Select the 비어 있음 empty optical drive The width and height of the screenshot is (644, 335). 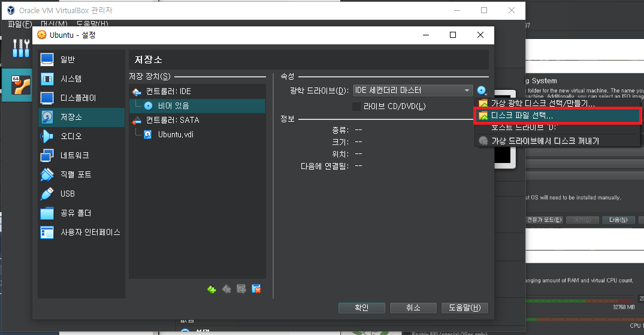pyautogui.click(x=197, y=105)
